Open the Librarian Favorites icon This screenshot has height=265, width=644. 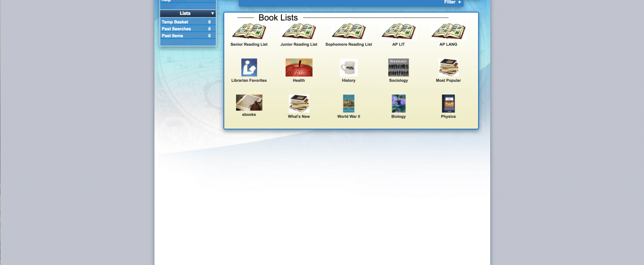coord(249,67)
